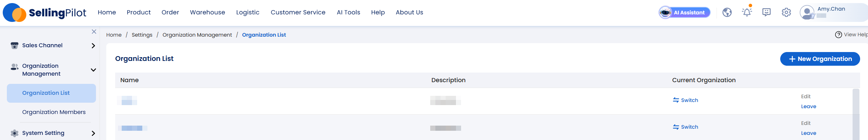Viewport: 868px width, 140px height.
Task: Leave the second listed organization
Action: click(808, 133)
